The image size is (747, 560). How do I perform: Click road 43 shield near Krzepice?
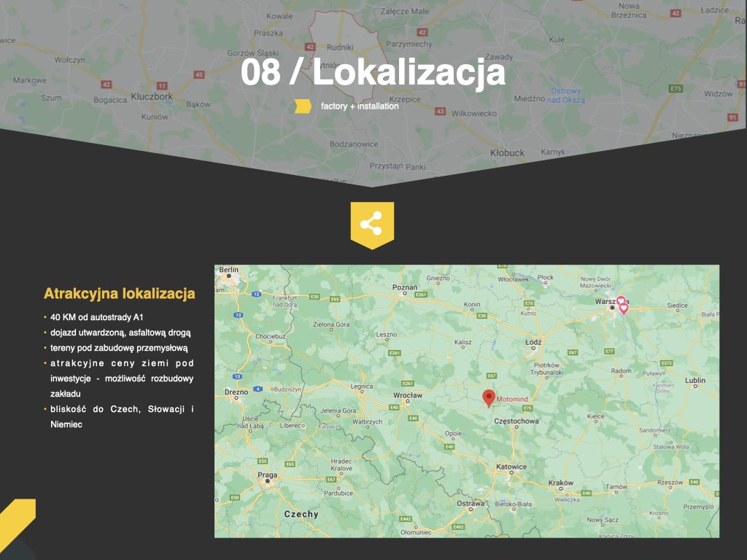[439, 112]
